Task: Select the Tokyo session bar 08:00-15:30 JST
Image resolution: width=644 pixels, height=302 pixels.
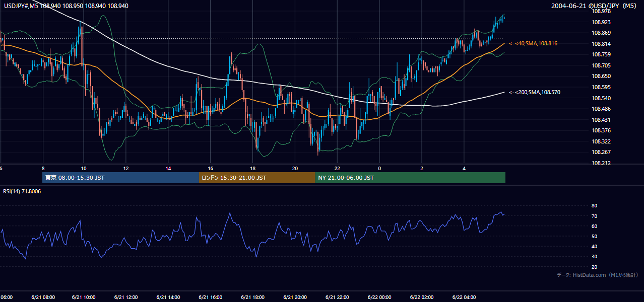Action: (121, 178)
